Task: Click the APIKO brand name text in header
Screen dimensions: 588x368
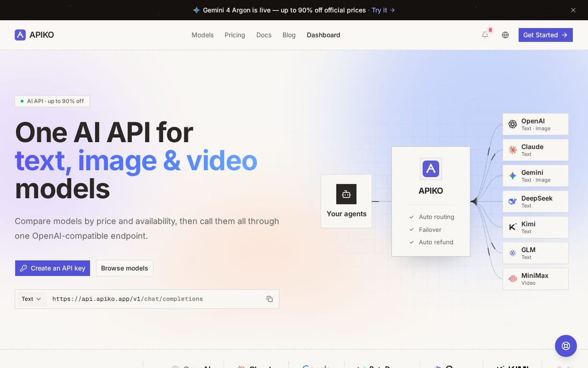Action: point(42,35)
